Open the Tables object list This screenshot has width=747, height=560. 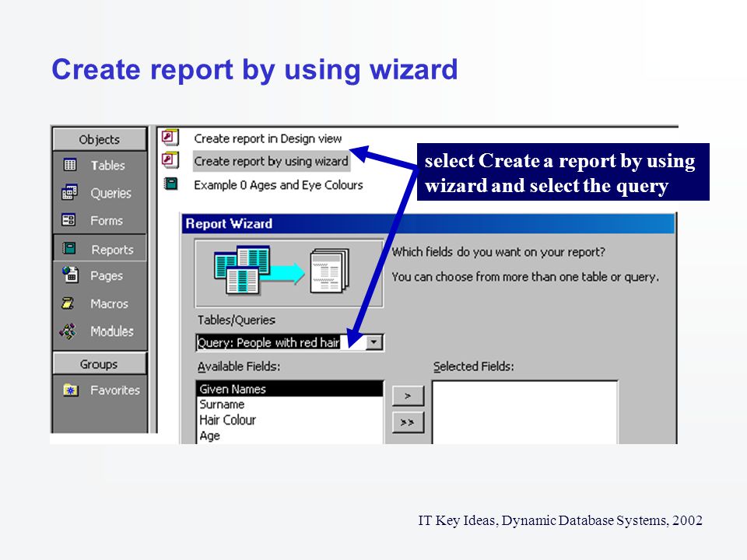(107, 165)
